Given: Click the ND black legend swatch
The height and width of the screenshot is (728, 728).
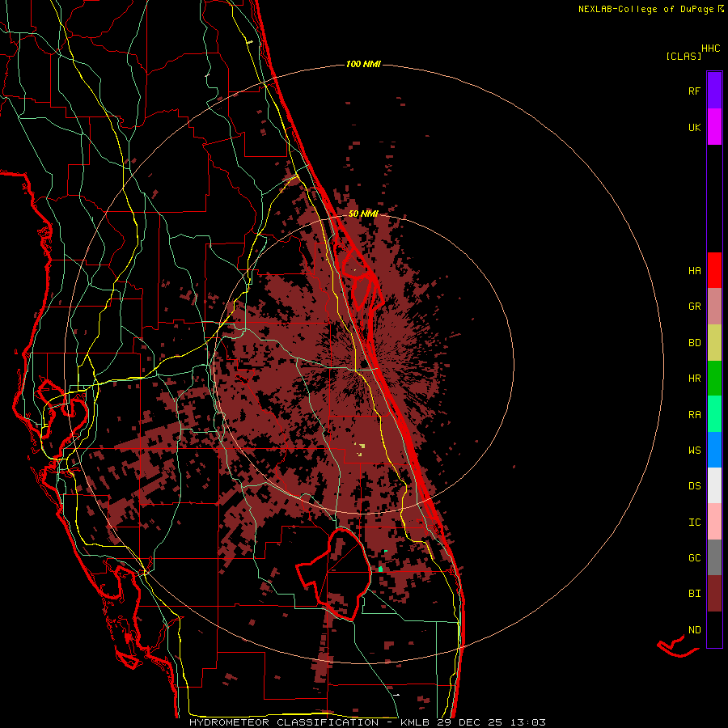Looking at the screenshot, I should 714,629.
